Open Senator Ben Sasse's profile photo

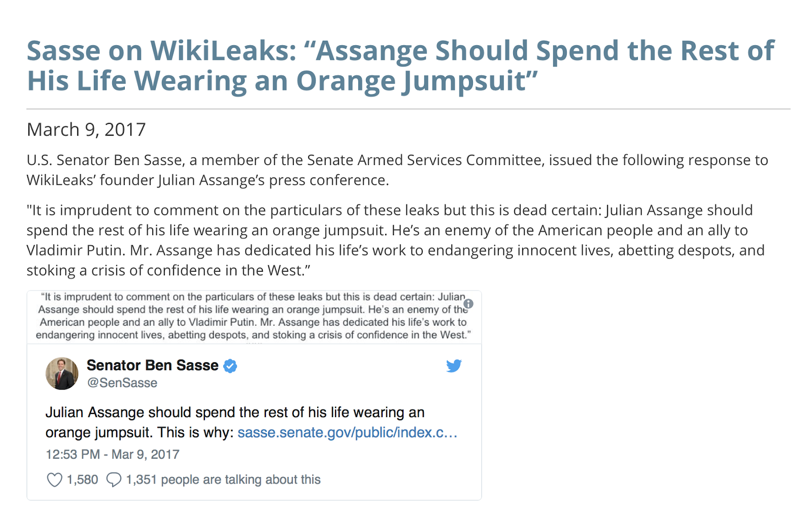pyautogui.click(x=62, y=373)
